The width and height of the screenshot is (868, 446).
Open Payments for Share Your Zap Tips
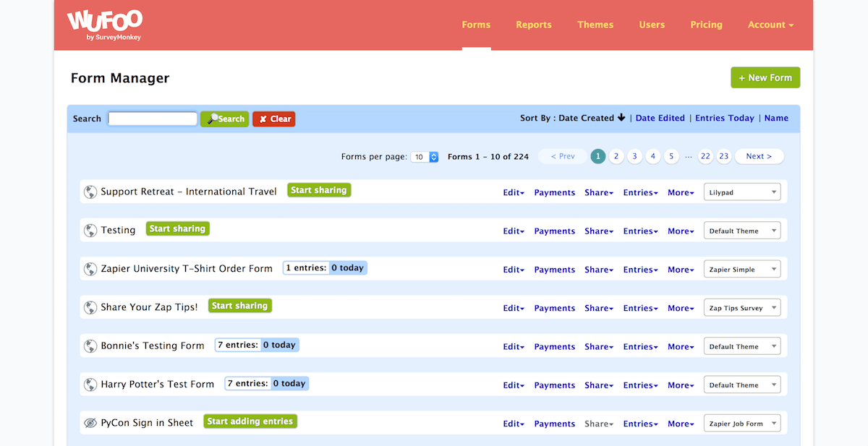pos(555,308)
